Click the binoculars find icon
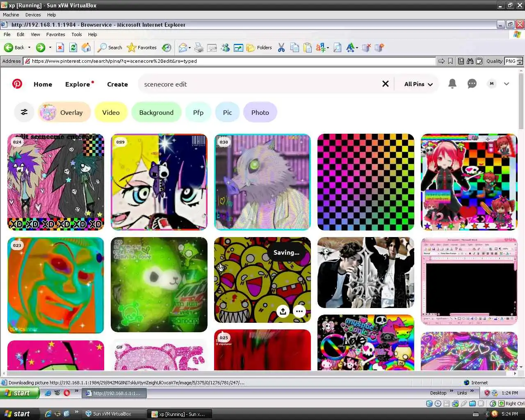This screenshot has width=525, height=420. coord(470,61)
